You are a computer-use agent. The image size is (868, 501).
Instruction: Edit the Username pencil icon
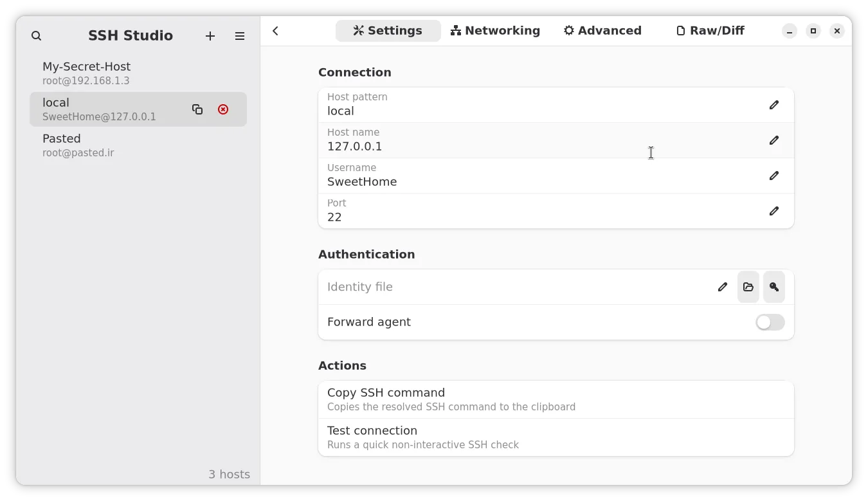pyautogui.click(x=774, y=176)
